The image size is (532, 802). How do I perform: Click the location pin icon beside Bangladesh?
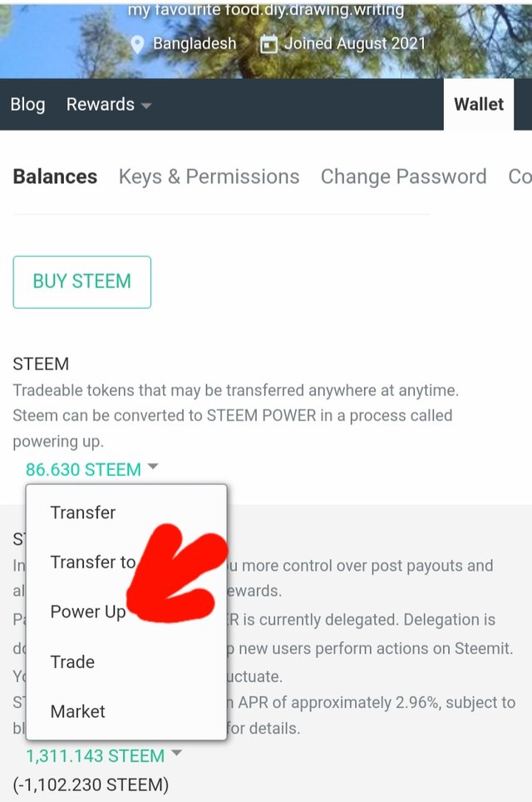[137, 44]
